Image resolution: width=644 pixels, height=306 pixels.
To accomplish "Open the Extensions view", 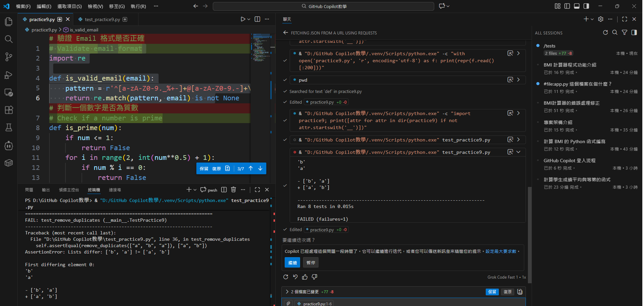I will (x=9, y=110).
